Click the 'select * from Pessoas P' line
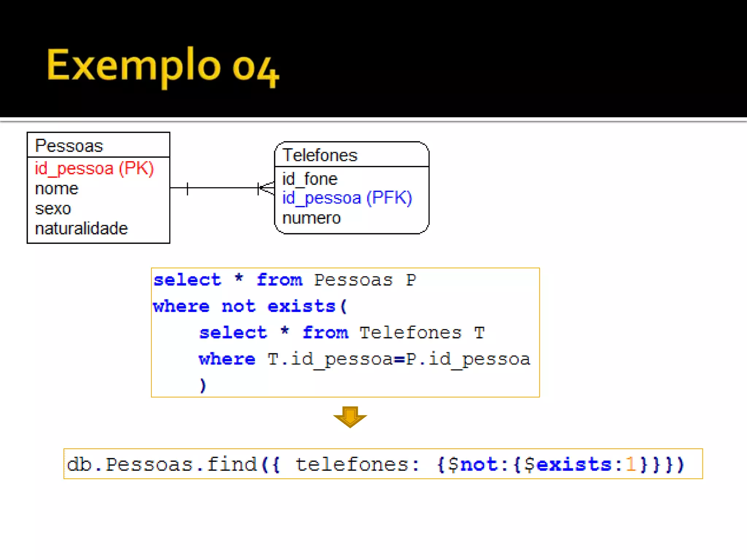Screen dimensions: 747x560 coord(285,280)
